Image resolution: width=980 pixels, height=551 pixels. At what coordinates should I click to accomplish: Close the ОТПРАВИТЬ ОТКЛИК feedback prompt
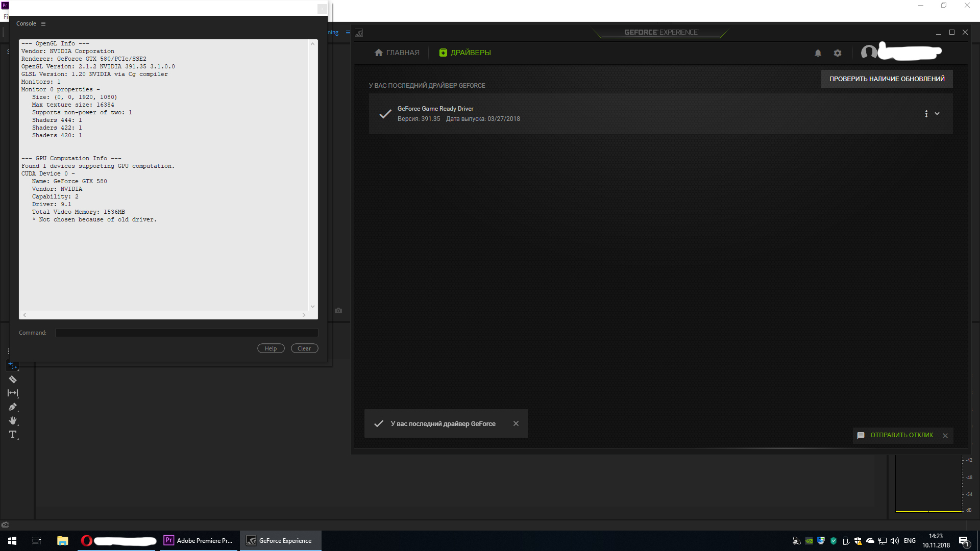945,436
